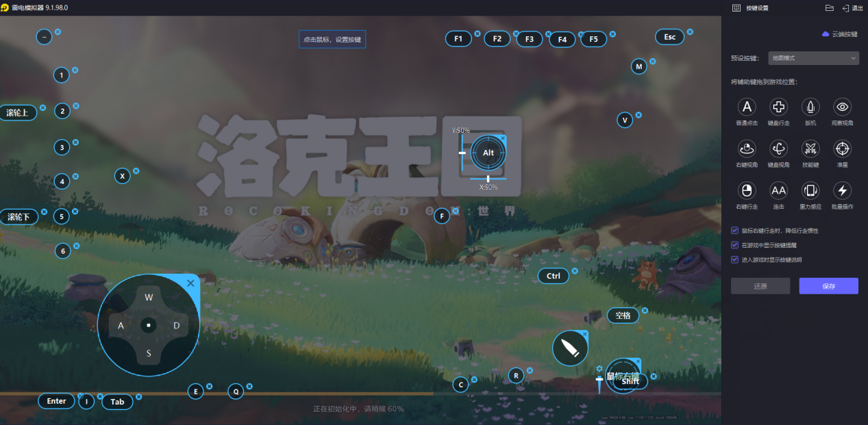868x425 pixels.
Task: Select the 观察视角 eye view icon
Action: point(843,107)
